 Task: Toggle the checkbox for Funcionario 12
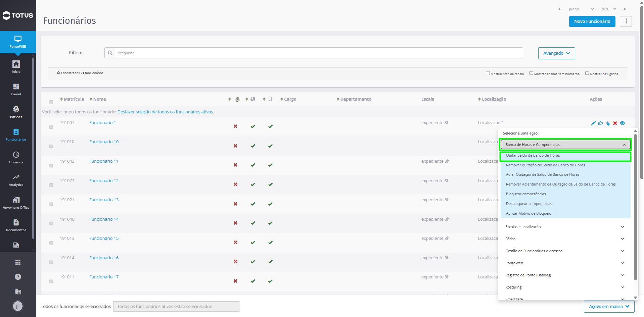51,185
